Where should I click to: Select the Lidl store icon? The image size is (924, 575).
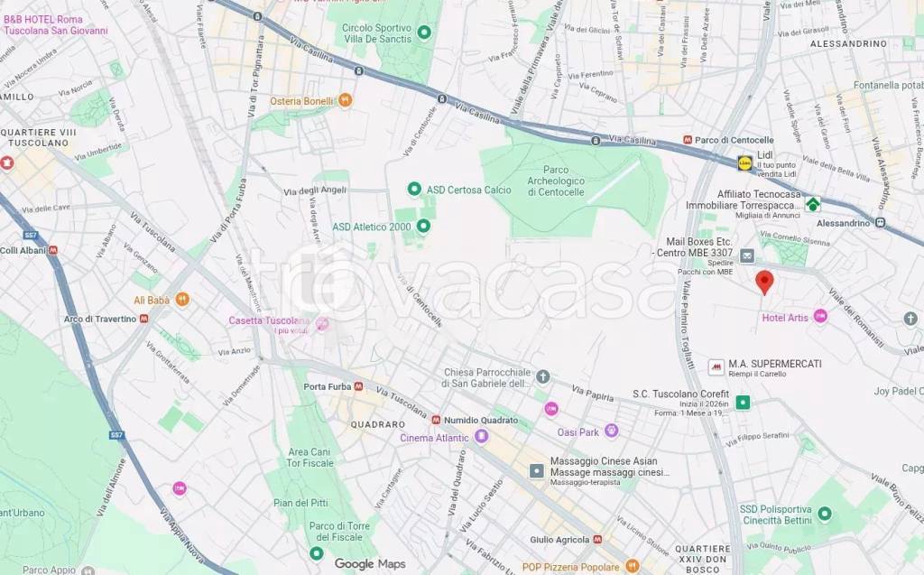click(744, 163)
